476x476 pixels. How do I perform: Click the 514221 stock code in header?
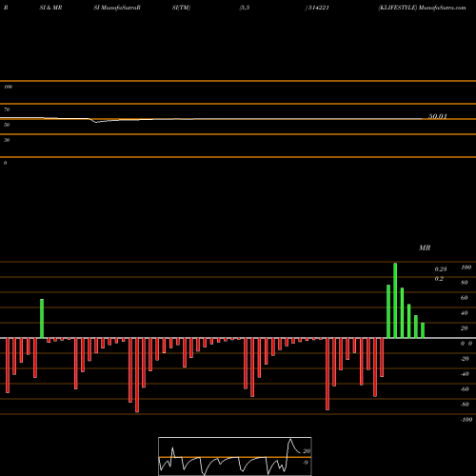[x=318, y=8]
